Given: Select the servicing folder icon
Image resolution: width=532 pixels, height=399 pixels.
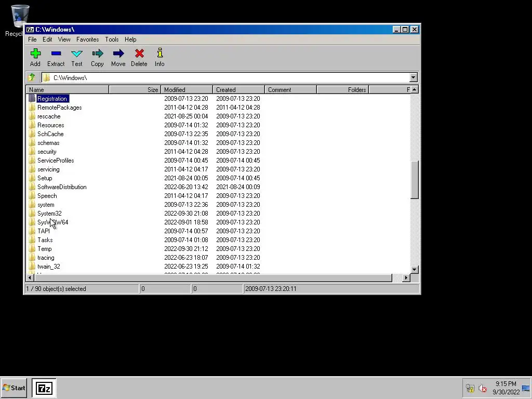Looking at the screenshot, I should [x=32, y=169].
